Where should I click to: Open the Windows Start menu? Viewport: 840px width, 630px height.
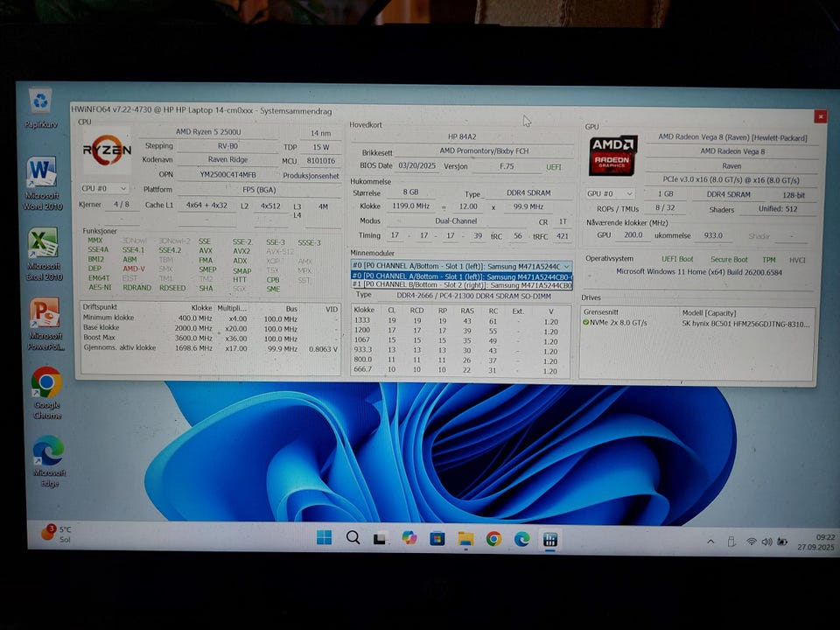point(324,537)
